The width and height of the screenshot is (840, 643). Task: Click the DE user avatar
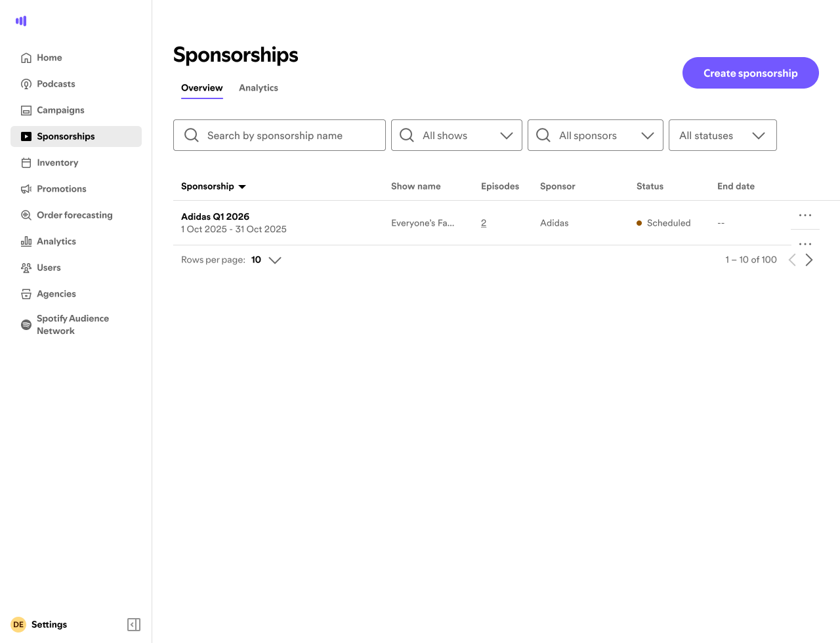click(18, 625)
